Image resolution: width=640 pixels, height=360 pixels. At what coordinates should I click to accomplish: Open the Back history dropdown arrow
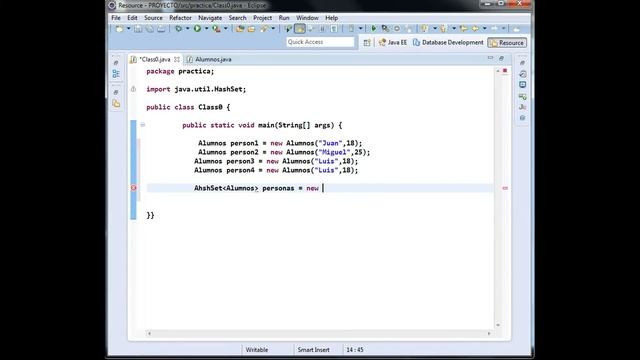pos(484,29)
